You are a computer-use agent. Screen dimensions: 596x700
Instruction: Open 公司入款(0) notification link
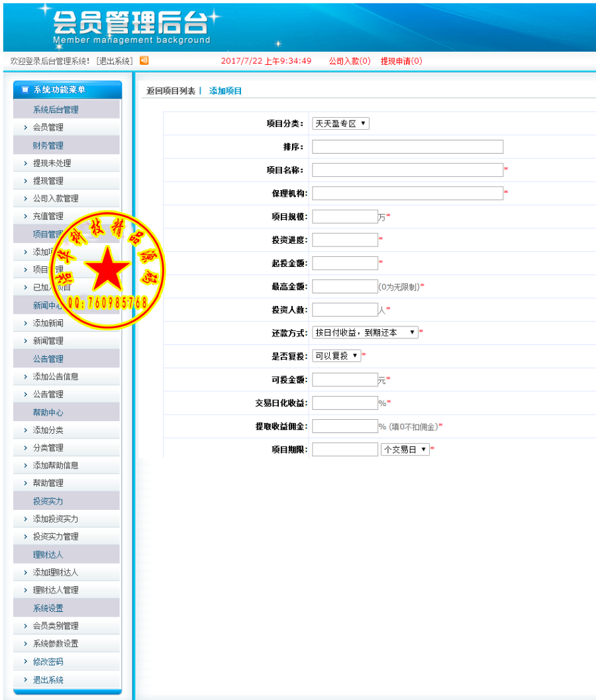pyautogui.click(x=350, y=61)
